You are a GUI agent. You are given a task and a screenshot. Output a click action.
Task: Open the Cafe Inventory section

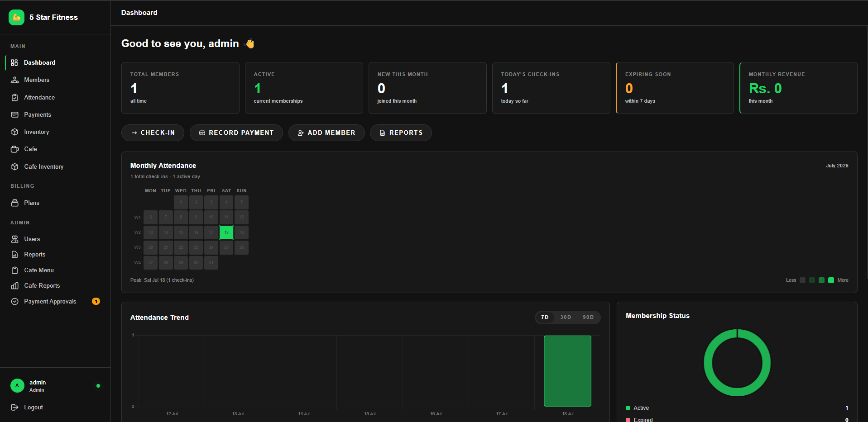click(55, 166)
